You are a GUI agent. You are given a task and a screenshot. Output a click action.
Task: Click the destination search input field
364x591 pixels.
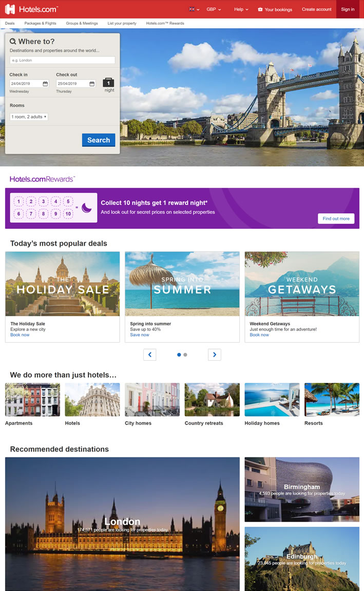[x=63, y=60]
